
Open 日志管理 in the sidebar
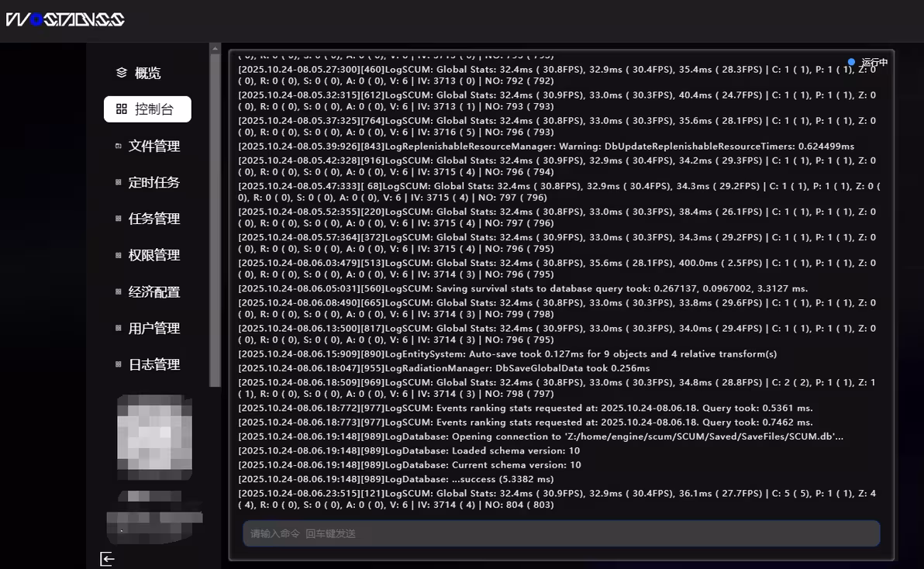click(x=153, y=364)
